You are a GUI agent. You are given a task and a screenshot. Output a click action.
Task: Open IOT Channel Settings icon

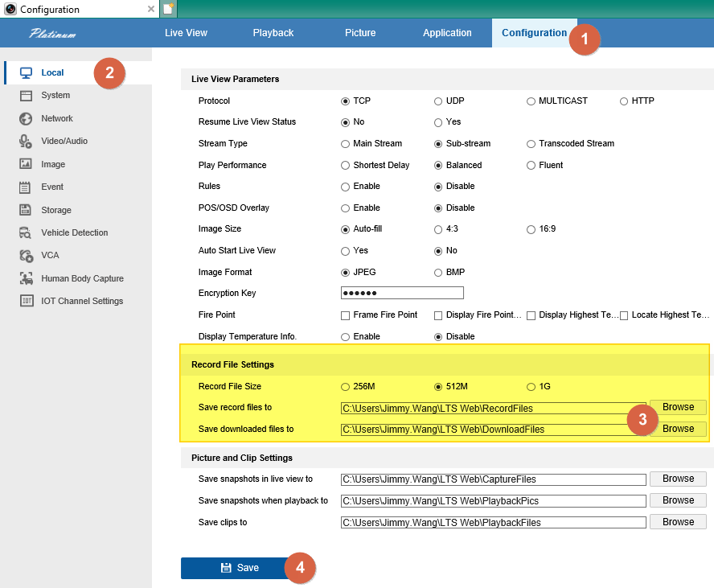coord(26,301)
